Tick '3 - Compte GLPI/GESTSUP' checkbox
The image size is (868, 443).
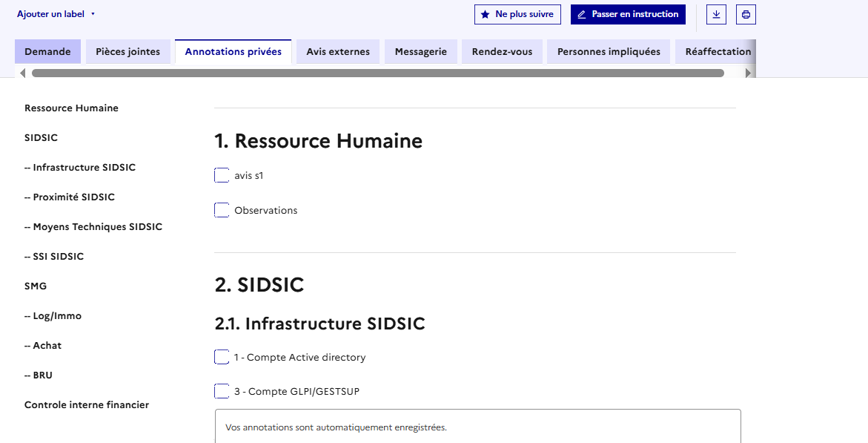(x=222, y=391)
